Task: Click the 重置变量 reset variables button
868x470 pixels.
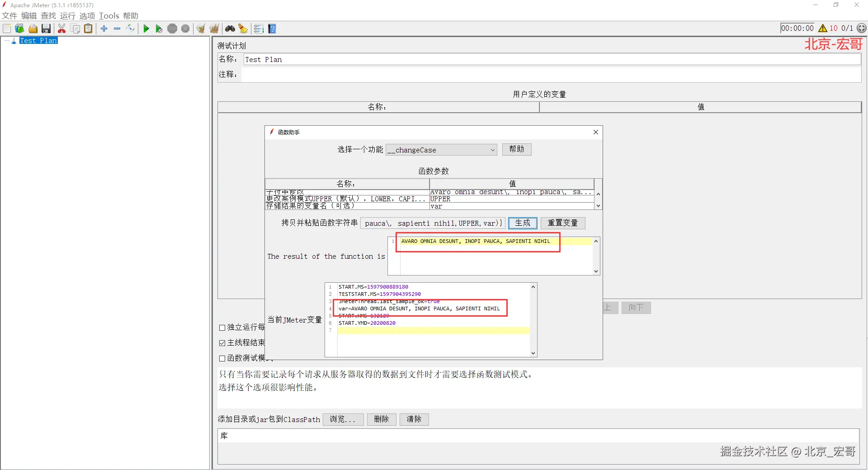Action: [563, 223]
